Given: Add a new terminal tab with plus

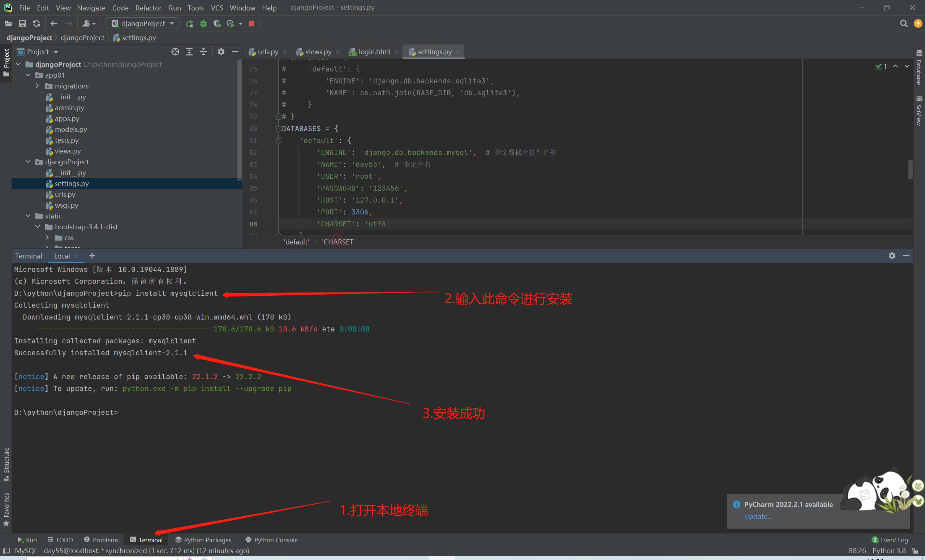Looking at the screenshot, I should [x=92, y=256].
